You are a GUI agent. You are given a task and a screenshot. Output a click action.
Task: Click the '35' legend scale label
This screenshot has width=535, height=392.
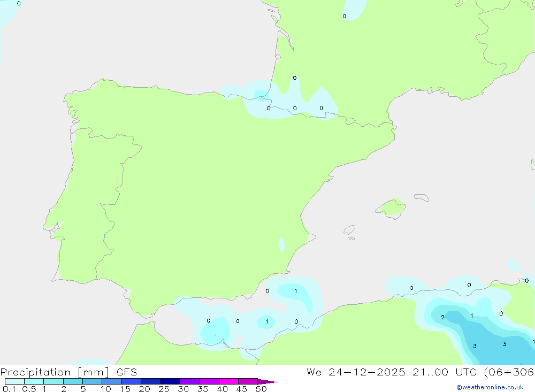203,389
